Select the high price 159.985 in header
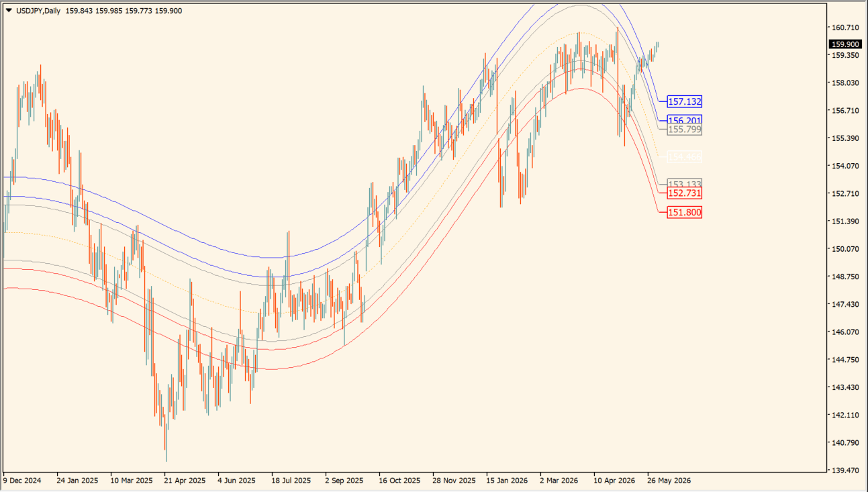 (x=110, y=11)
